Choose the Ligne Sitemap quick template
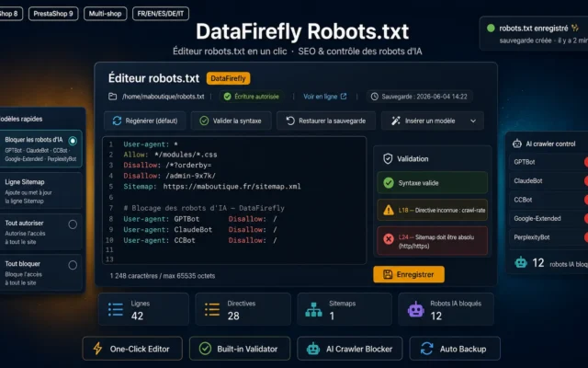 [40, 190]
